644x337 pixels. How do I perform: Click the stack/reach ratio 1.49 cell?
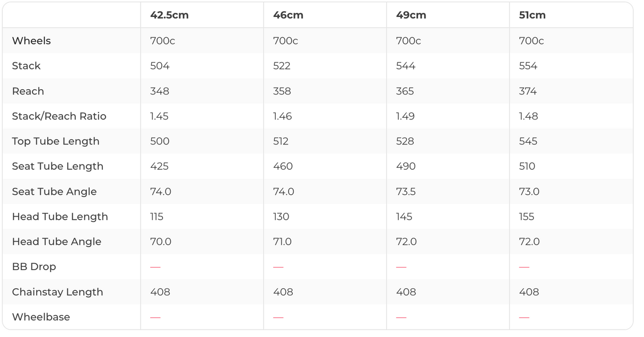pyautogui.click(x=405, y=116)
